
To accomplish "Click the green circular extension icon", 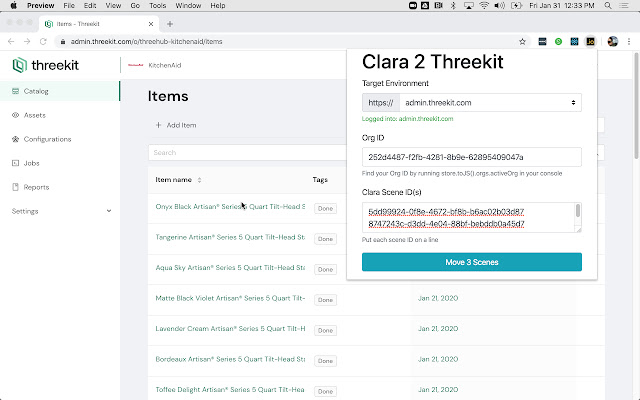I will click(x=558, y=41).
